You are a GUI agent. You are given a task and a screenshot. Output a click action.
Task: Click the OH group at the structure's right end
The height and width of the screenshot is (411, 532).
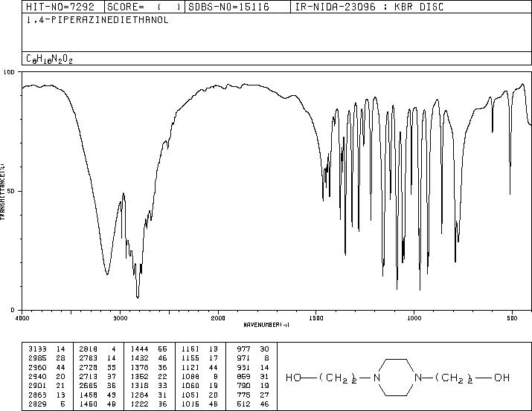(x=501, y=378)
